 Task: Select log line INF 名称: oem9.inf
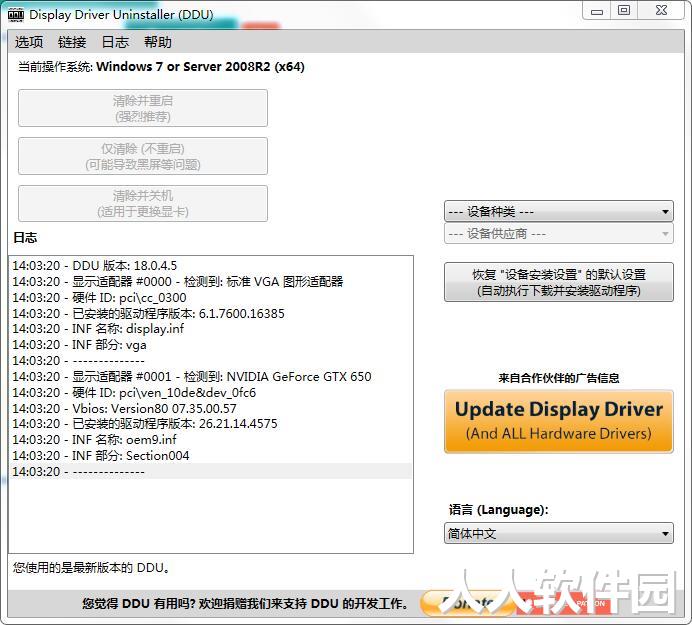(210, 440)
